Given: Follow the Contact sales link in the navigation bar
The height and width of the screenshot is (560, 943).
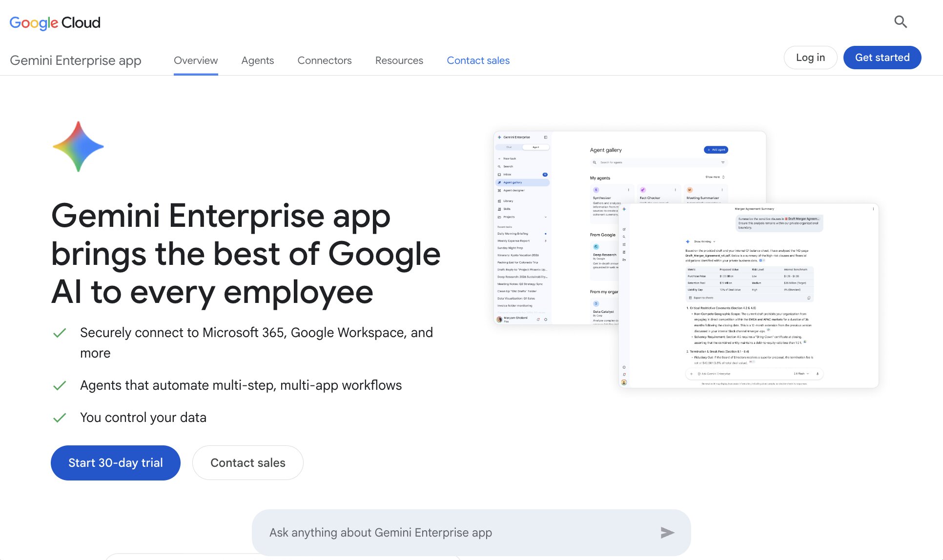Looking at the screenshot, I should pos(478,60).
